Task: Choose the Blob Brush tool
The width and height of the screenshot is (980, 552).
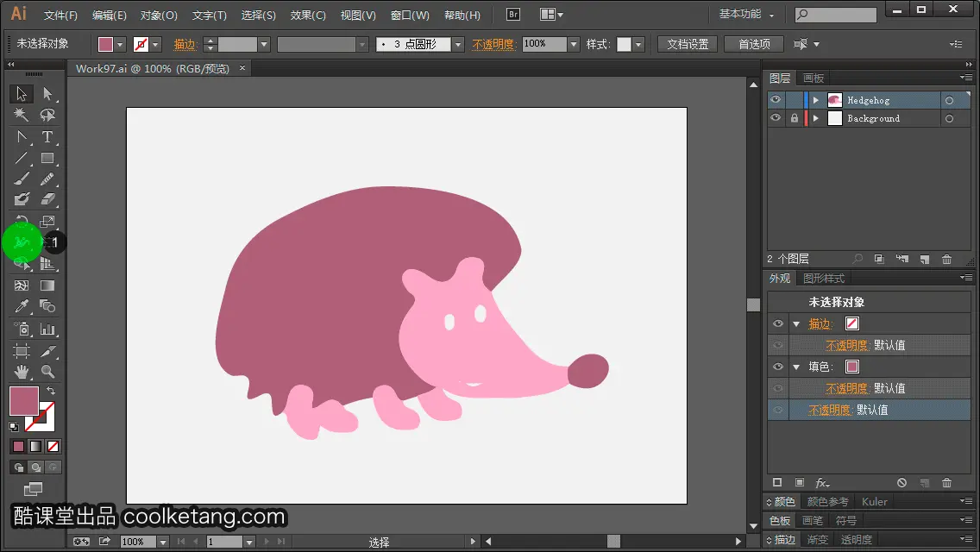Action: click(x=22, y=200)
